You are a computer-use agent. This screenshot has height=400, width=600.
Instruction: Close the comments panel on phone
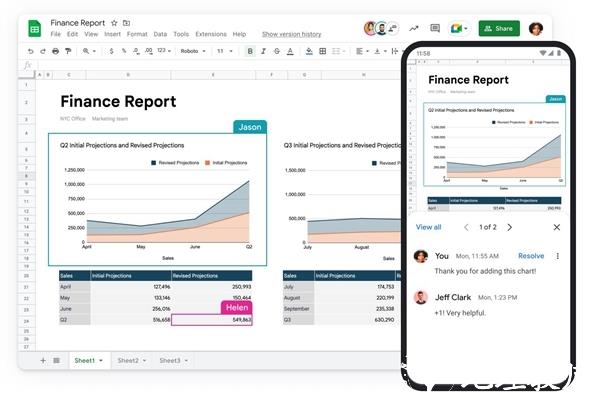tap(557, 227)
